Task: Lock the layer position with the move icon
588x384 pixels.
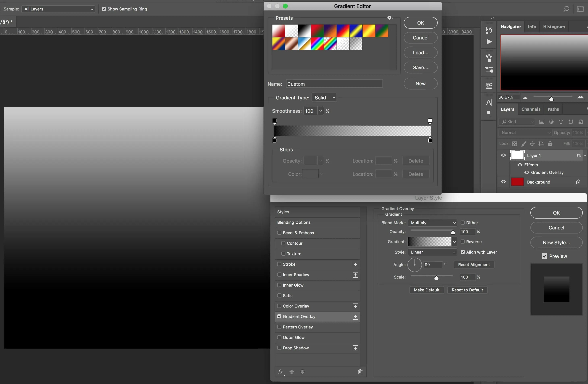Action: (x=532, y=144)
